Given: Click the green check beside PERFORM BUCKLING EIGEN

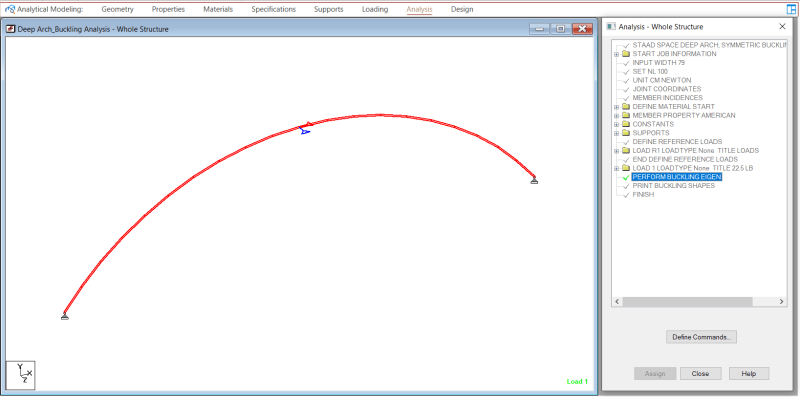Looking at the screenshot, I should click(x=626, y=177).
